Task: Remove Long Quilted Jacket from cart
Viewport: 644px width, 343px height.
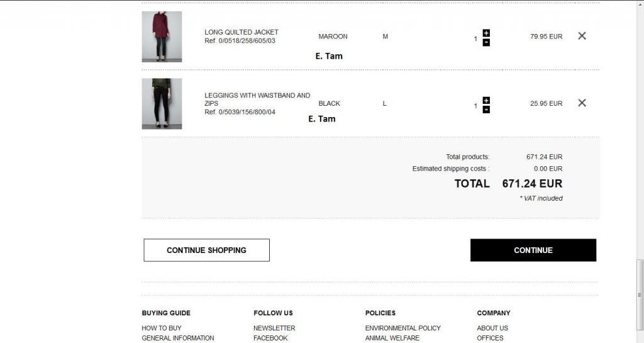Action: (582, 36)
